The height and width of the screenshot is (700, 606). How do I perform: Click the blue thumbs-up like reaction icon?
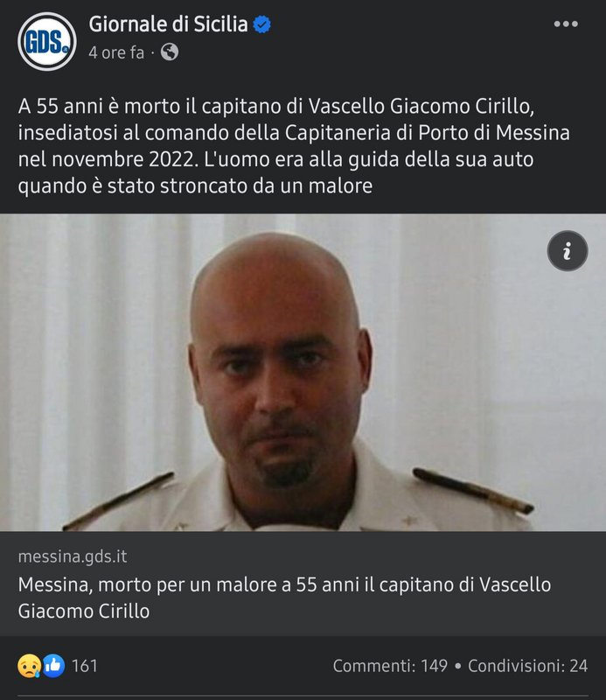click(53, 666)
